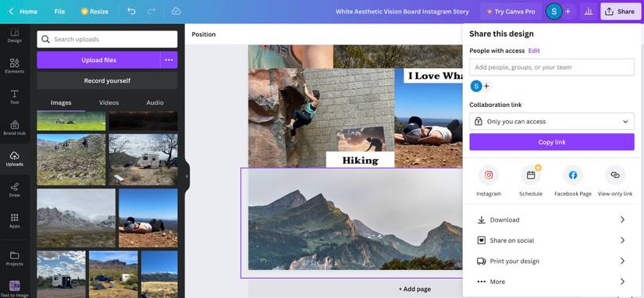Screen dimensions: 644x298
Task: Click the Record yourself button
Action: (107, 80)
